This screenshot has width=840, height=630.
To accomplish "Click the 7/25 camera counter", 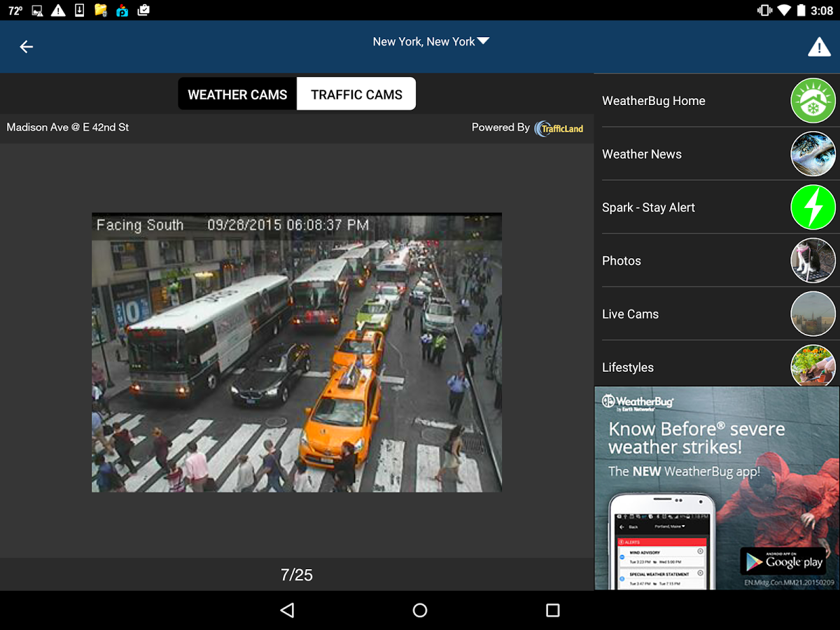I will coord(297,575).
